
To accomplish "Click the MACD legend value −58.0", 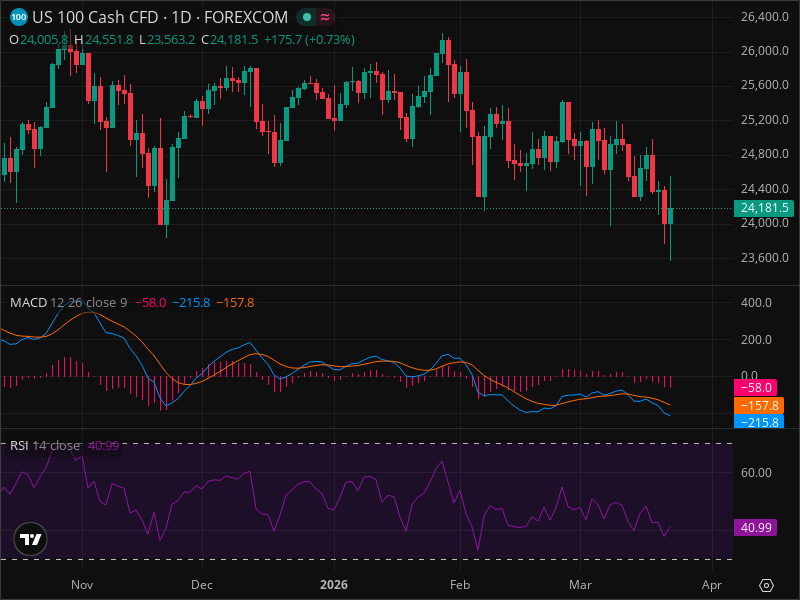I will point(151,303).
